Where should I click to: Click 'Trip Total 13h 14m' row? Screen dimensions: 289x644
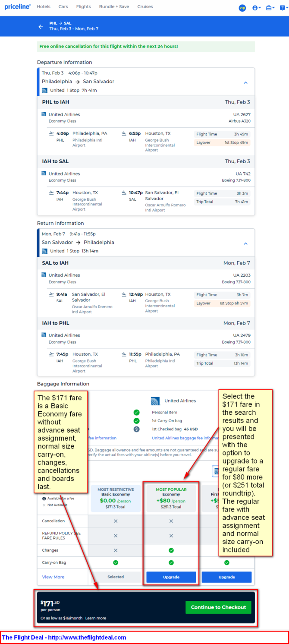coord(222,363)
